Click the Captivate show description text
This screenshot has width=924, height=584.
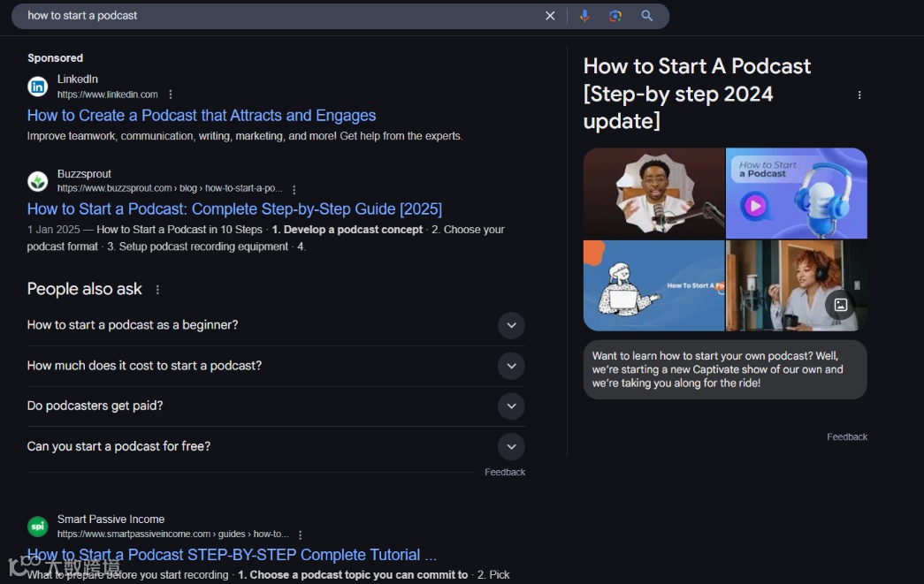pos(717,369)
